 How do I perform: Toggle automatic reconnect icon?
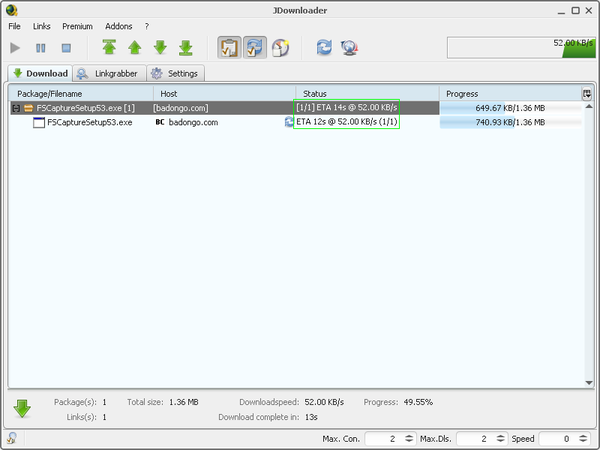(255, 48)
